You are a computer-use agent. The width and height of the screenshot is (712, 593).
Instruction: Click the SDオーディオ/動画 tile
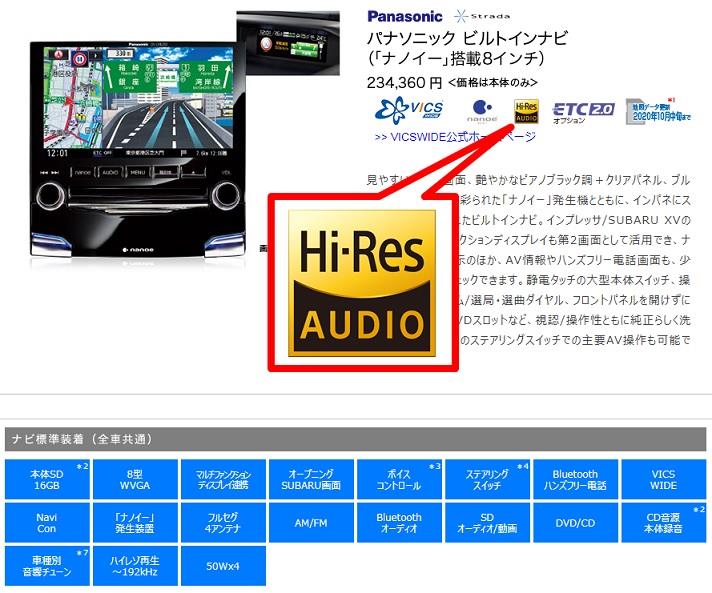[488, 523]
